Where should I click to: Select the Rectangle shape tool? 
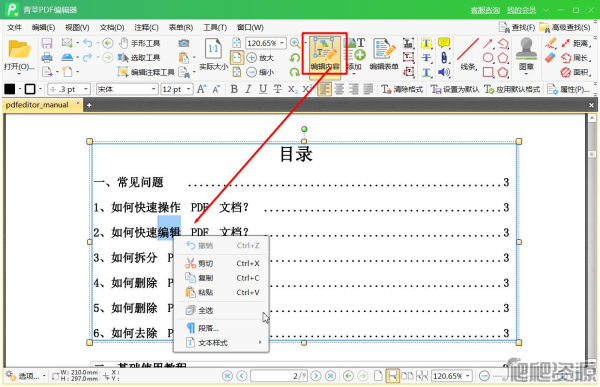(x=488, y=72)
